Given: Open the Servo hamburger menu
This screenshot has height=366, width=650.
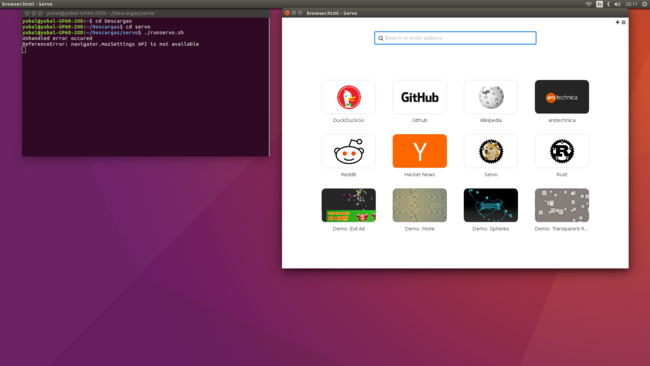Looking at the screenshot, I should click(623, 22).
